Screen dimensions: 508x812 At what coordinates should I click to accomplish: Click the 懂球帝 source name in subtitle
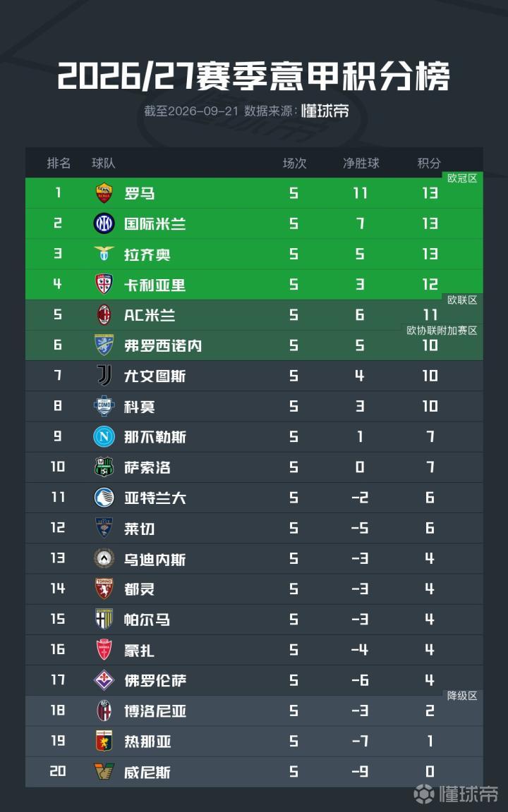(x=325, y=111)
